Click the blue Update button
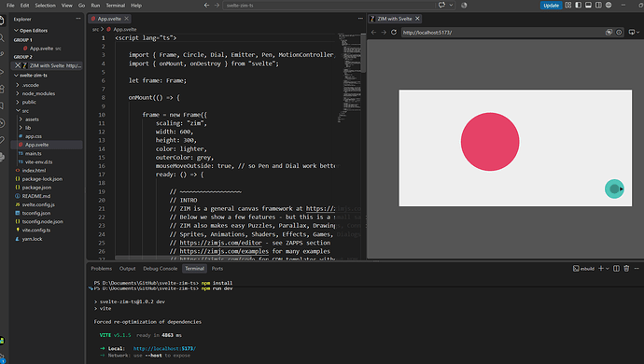The image size is (644, 364). click(x=551, y=6)
